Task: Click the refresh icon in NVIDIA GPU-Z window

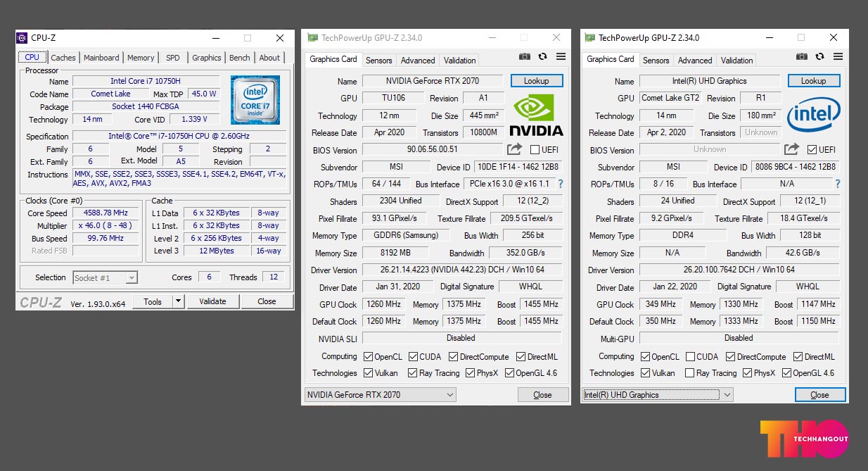Action: (542, 57)
